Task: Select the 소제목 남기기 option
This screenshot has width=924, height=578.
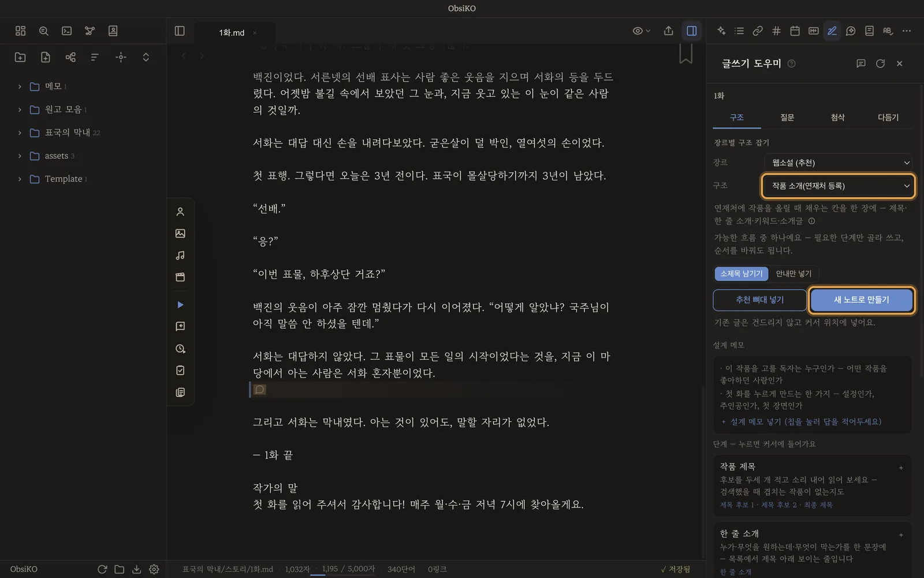Action: (x=742, y=273)
